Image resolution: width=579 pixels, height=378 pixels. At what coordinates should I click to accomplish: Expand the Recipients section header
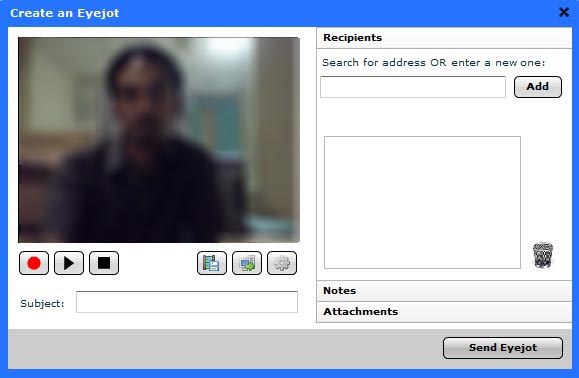444,38
